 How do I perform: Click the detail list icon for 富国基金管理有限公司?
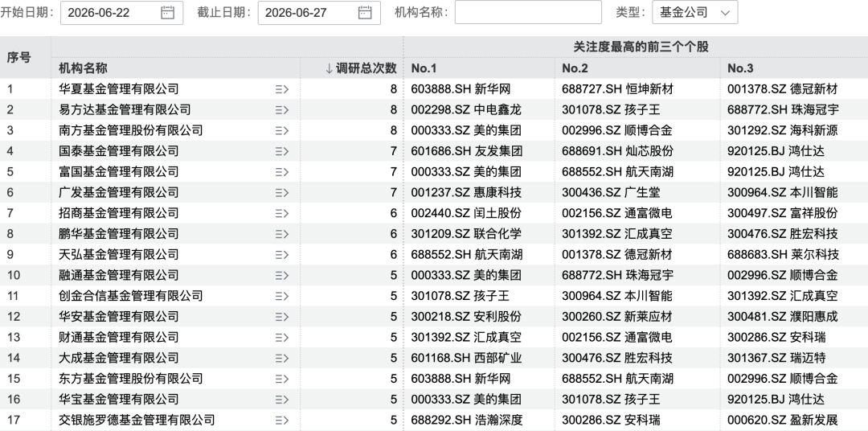click(x=282, y=172)
